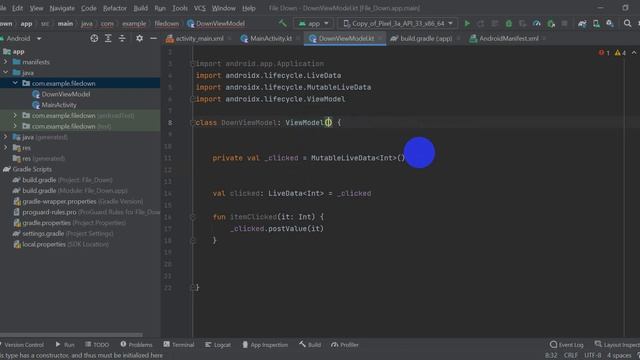Screen dimensions: 640x360
Task: Click the Run with Coverage icon
Action: point(522,24)
